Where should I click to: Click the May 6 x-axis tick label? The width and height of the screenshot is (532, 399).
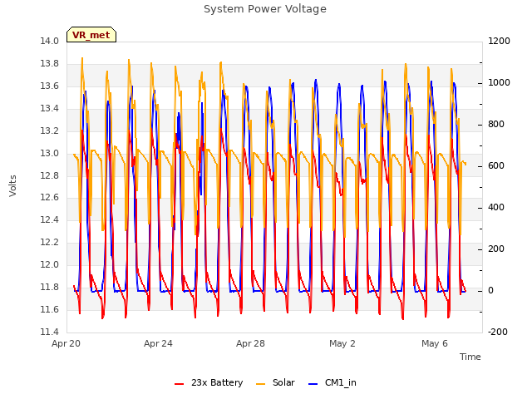[435, 343]
